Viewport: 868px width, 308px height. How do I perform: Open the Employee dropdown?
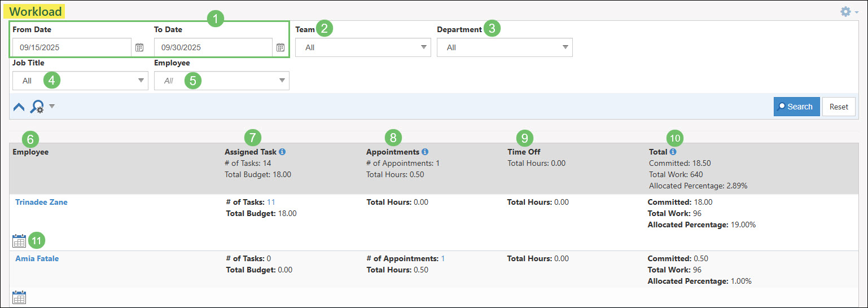pyautogui.click(x=221, y=81)
